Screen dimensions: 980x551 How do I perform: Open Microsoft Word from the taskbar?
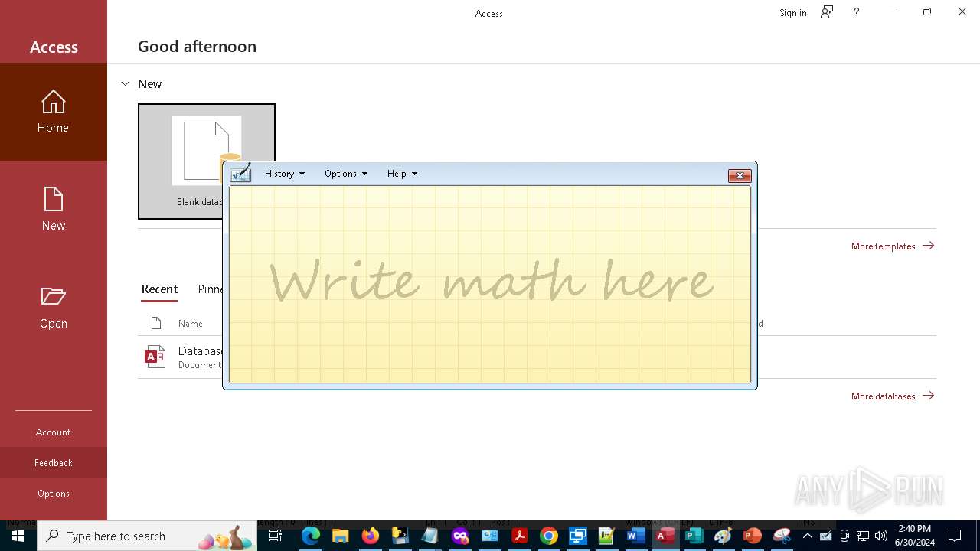click(635, 536)
